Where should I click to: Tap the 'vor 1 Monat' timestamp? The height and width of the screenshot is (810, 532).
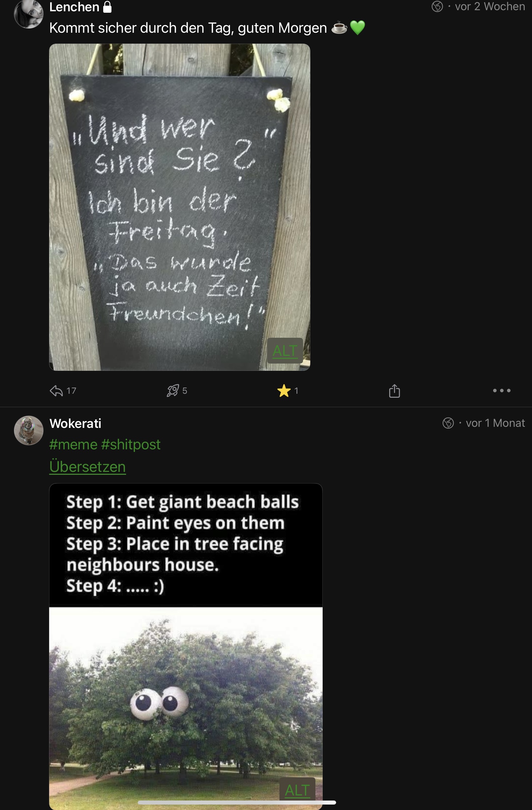coord(495,423)
